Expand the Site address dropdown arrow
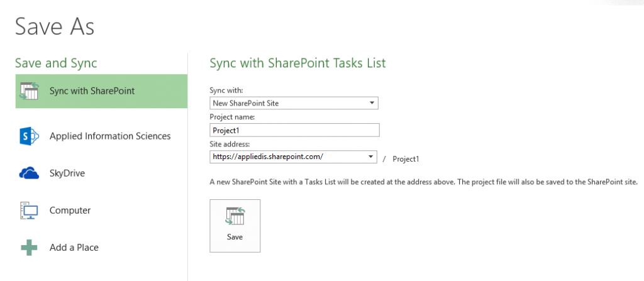The image size is (644, 281). pyautogui.click(x=372, y=157)
